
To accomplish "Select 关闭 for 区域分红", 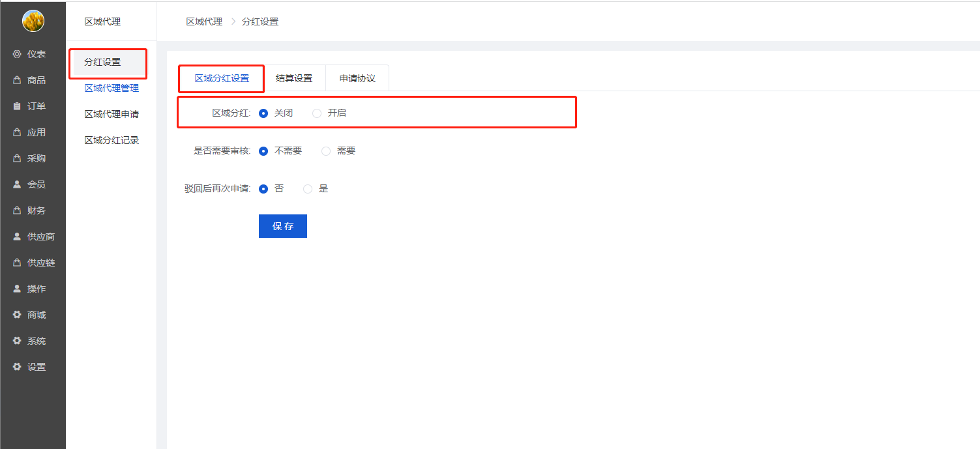I will click(263, 113).
